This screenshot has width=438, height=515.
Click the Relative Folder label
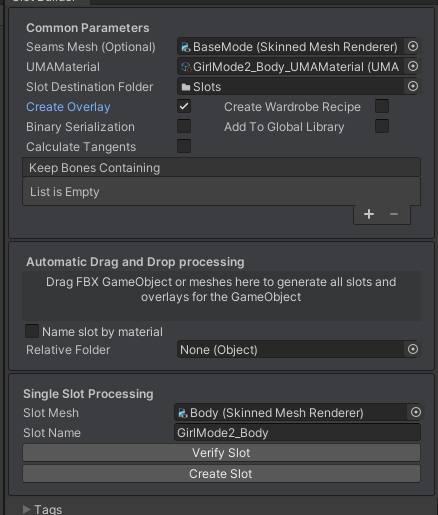coord(68,350)
